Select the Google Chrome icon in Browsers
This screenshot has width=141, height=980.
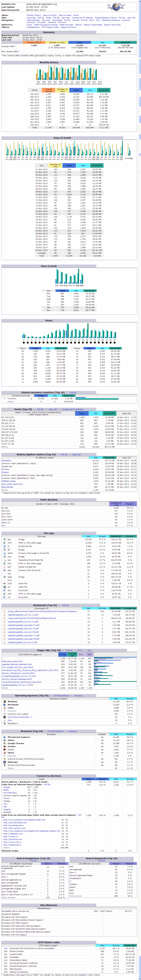4,743
